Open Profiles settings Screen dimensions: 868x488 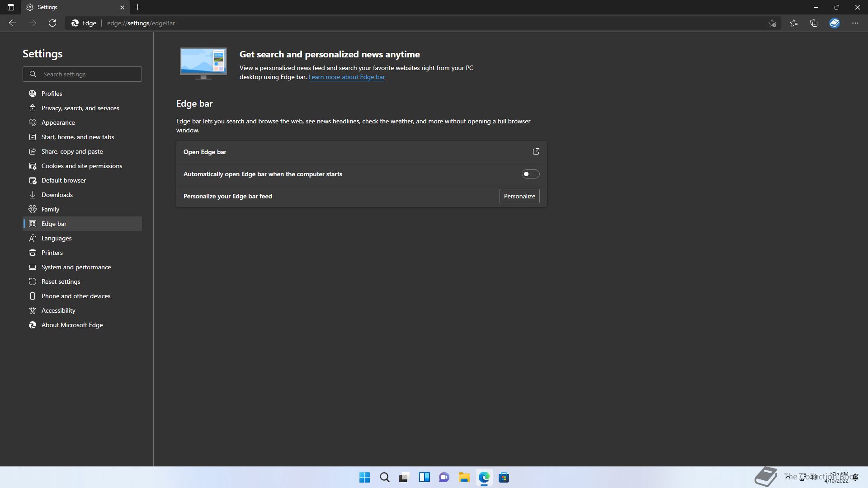82,94
